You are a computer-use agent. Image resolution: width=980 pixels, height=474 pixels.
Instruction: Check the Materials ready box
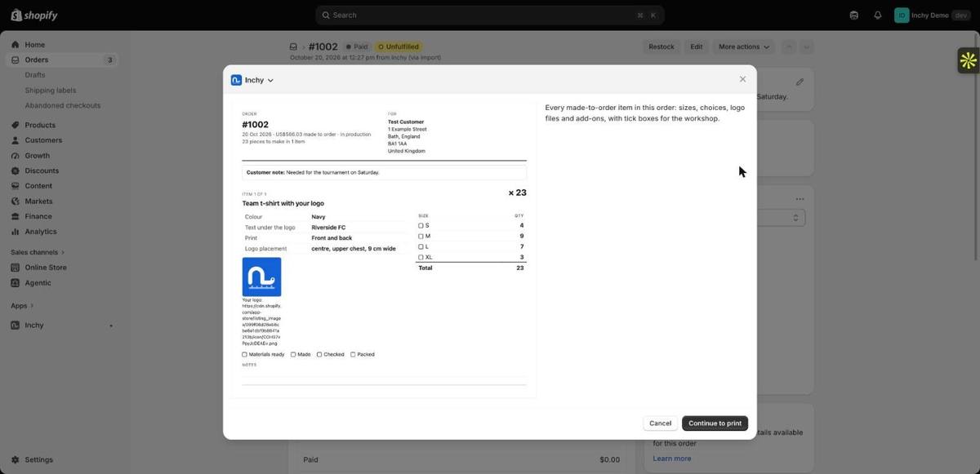pyautogui.click(x=244, y=354)
